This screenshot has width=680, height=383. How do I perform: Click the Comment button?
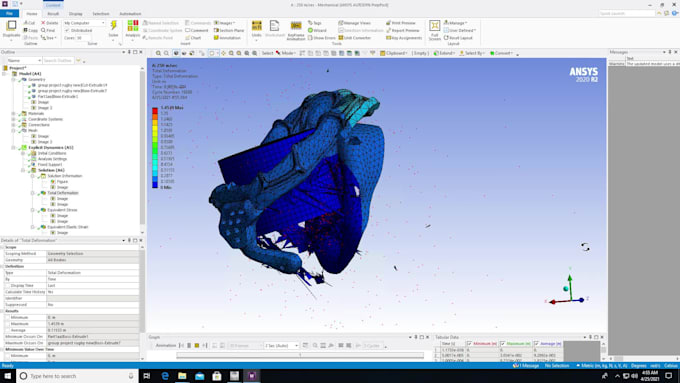[196, 30]
